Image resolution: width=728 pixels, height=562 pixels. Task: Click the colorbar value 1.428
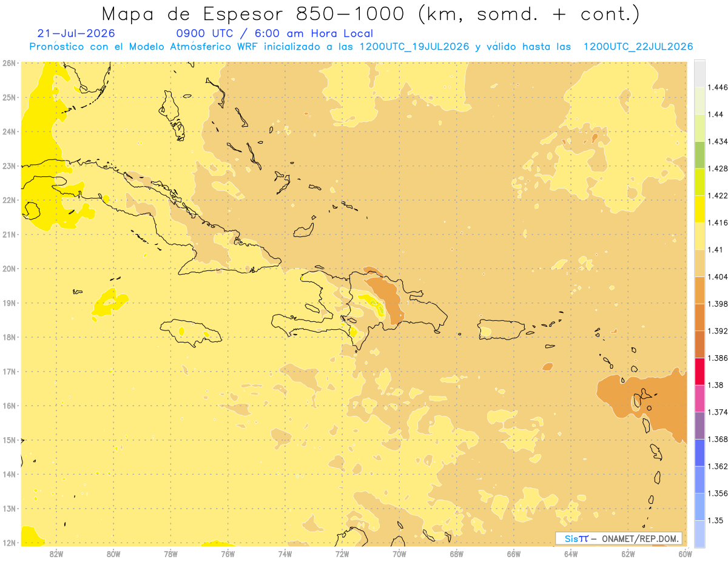(718, 169)
